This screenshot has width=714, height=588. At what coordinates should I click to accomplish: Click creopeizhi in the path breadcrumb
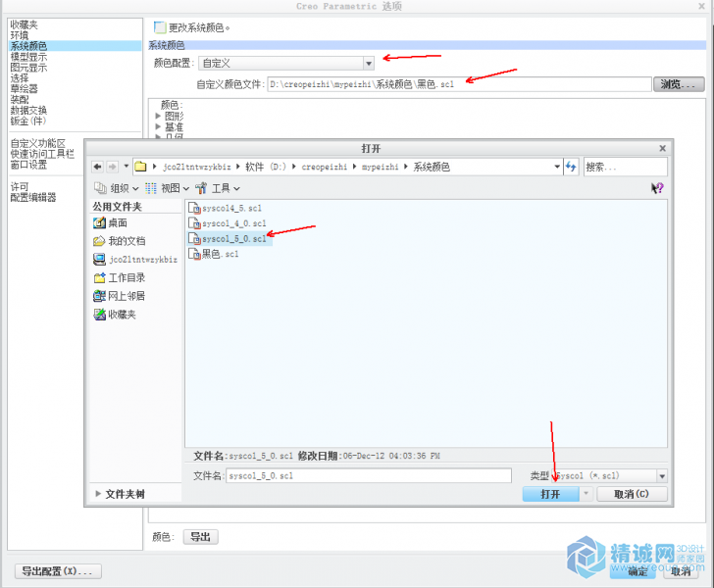tap(325, 167)
